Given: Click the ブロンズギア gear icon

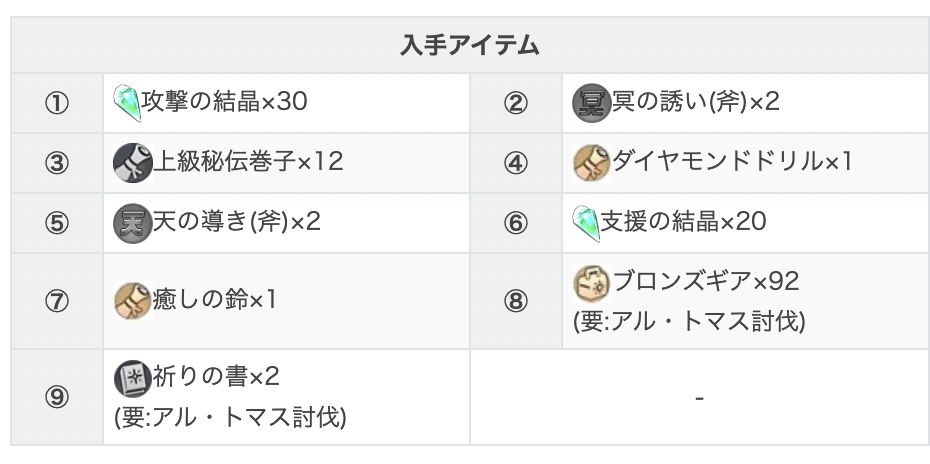Looking at the screenshot, I should point(591,283).
